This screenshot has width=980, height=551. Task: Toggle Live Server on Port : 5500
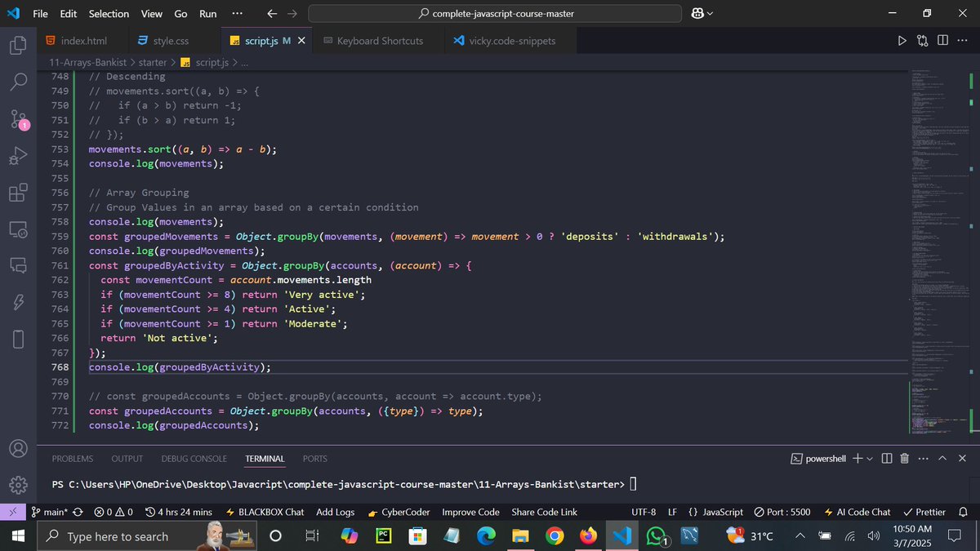pos(782,512)
